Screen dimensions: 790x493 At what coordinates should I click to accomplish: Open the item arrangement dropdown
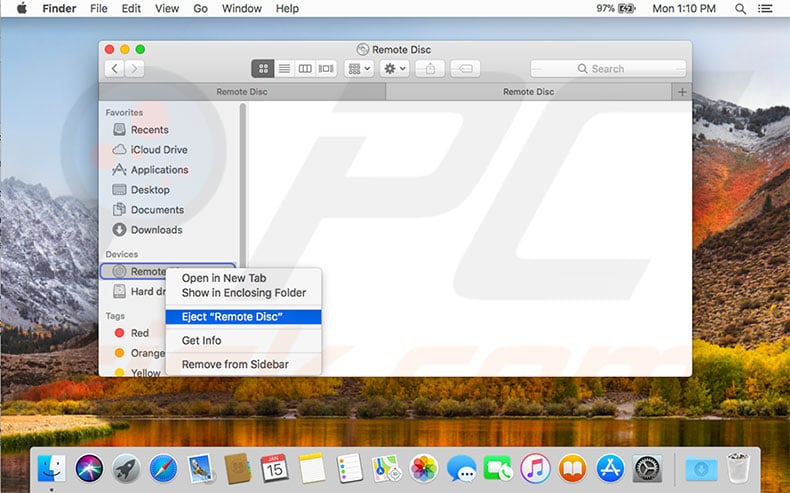pos(359,68)
